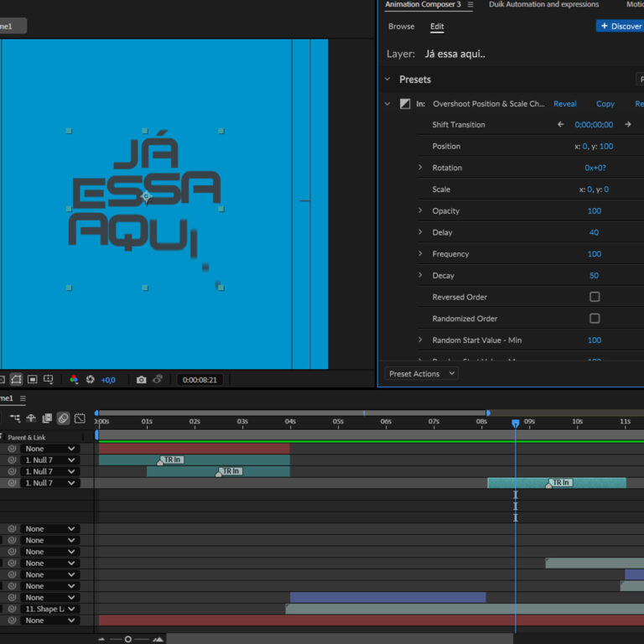Open Duik Automation and expressions tab
Viewport: 644px width, 644px height.
pos(545,5)
